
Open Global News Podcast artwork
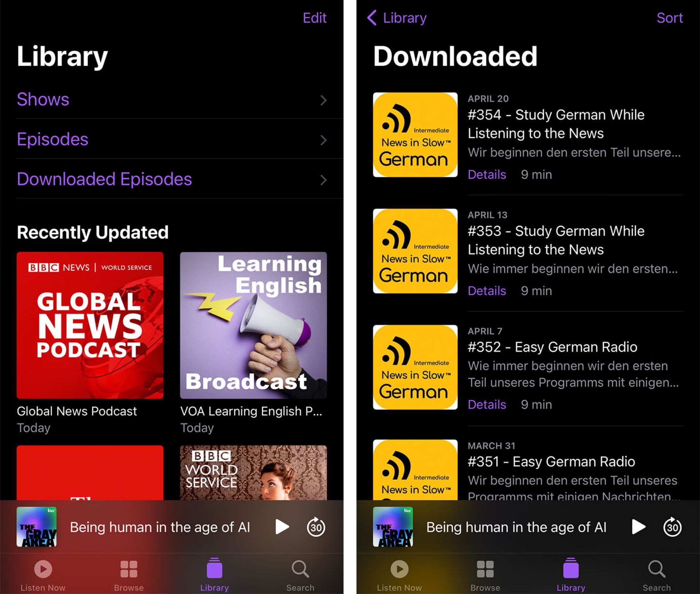[90, 325]
